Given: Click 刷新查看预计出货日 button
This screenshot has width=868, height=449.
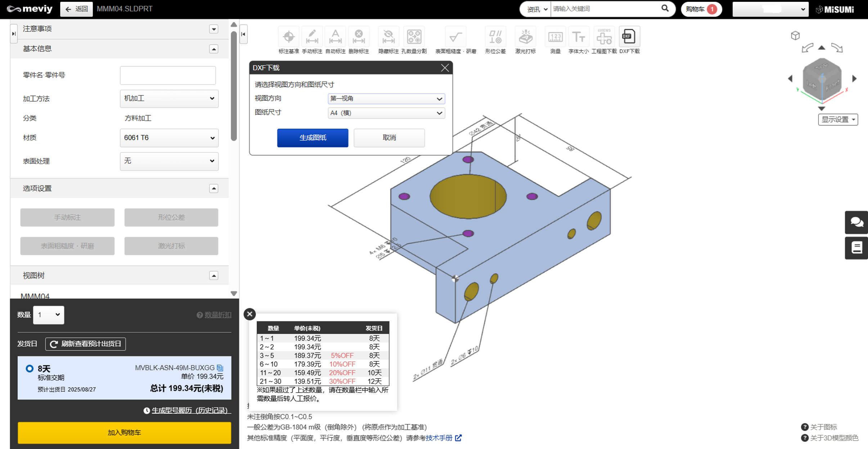Looking at the screenshot, I should [x=85, y=343].
